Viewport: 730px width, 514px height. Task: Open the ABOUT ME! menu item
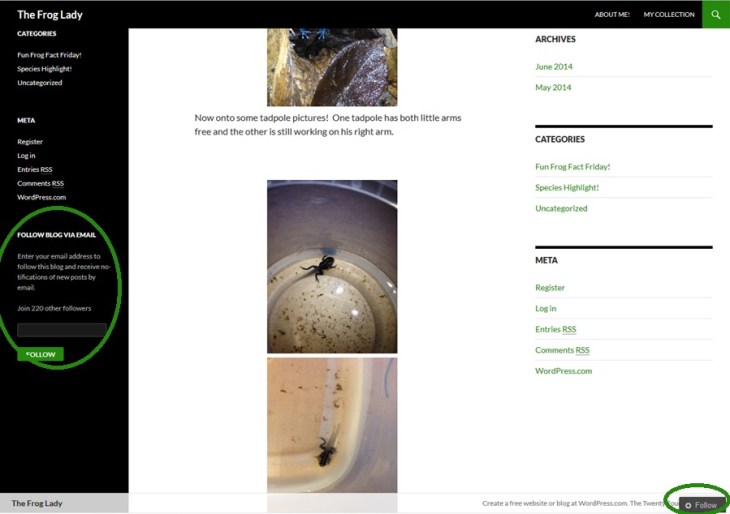pos(612,14)
